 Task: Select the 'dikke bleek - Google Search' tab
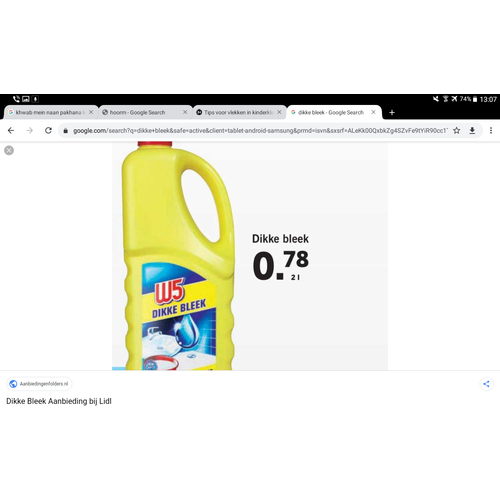tap(331, 112)
